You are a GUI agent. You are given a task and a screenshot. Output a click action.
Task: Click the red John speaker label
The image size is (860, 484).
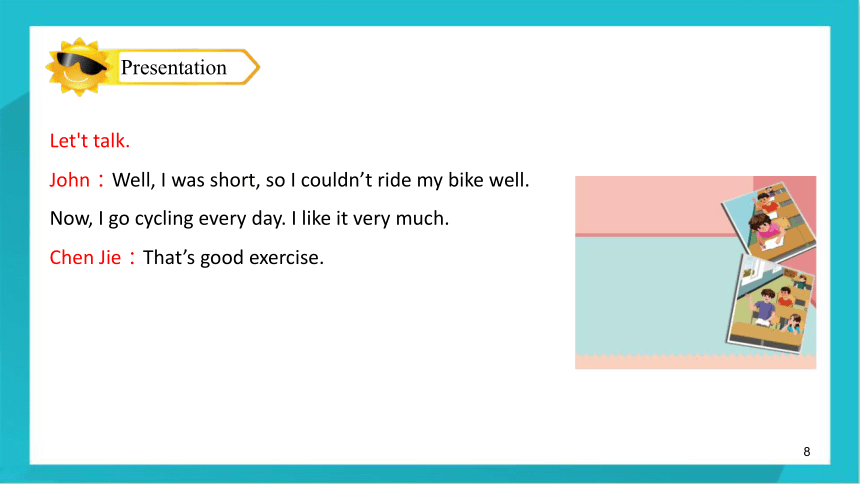70,180
